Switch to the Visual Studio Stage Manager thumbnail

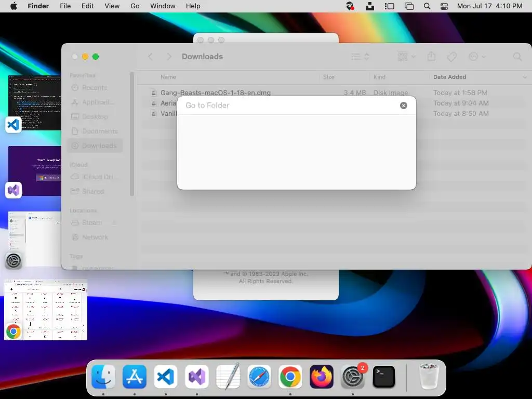point(35,171)
